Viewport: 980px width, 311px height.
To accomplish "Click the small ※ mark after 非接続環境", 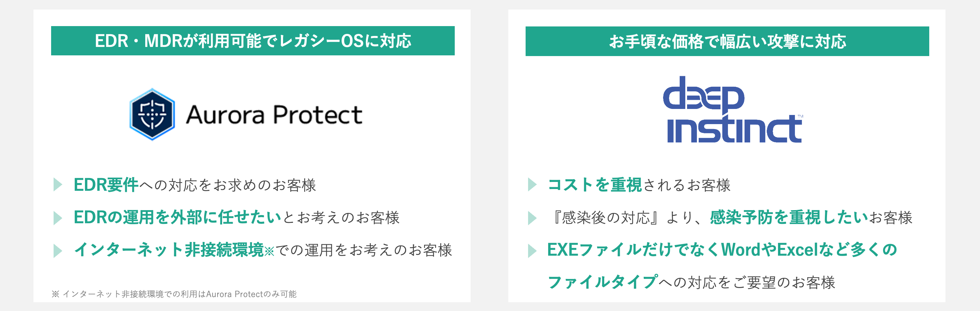I will (269, 252).
